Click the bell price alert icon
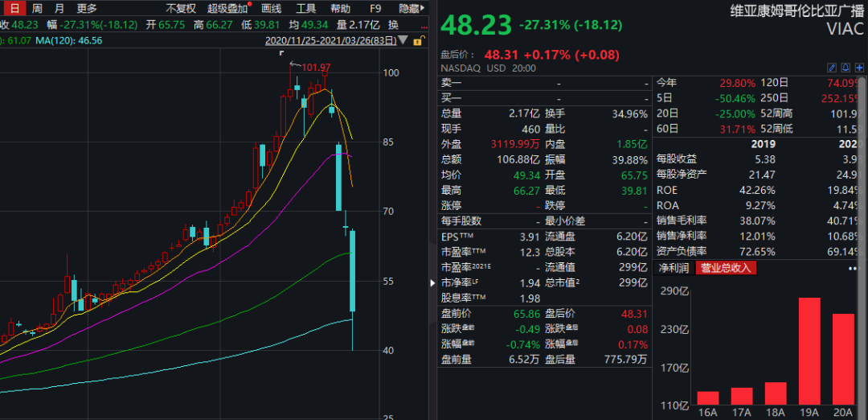This screenshot has width=868, height=420. coord(845,68)
